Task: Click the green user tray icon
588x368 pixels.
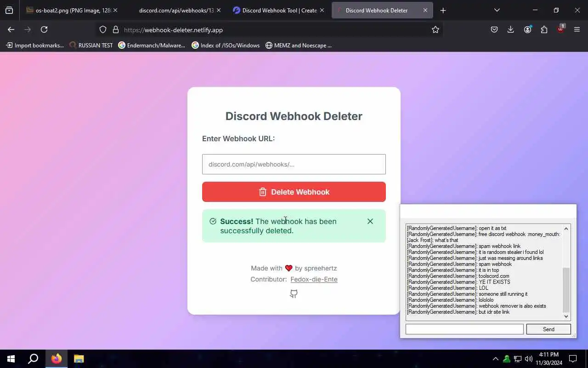Action: [506, 359]
